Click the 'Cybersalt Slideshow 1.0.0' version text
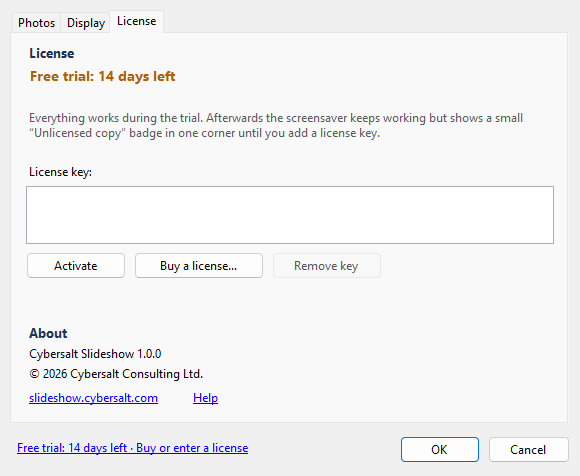Viewport: 580px width, 476px height. pyautogui.click(x=95, y=354)
